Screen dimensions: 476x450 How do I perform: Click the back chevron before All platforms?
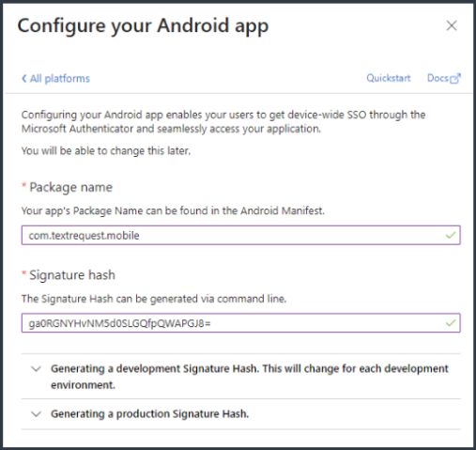click(23, 78)
